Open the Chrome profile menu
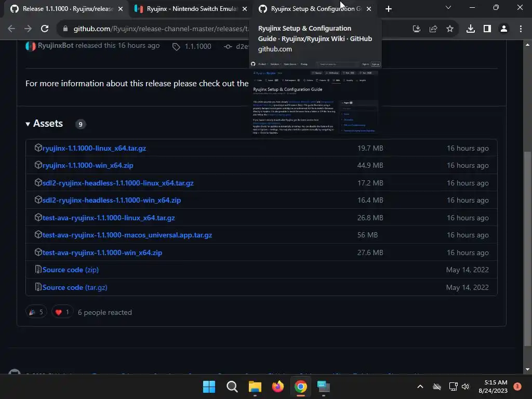The image size is (532, 399). [x=504, y=29]
